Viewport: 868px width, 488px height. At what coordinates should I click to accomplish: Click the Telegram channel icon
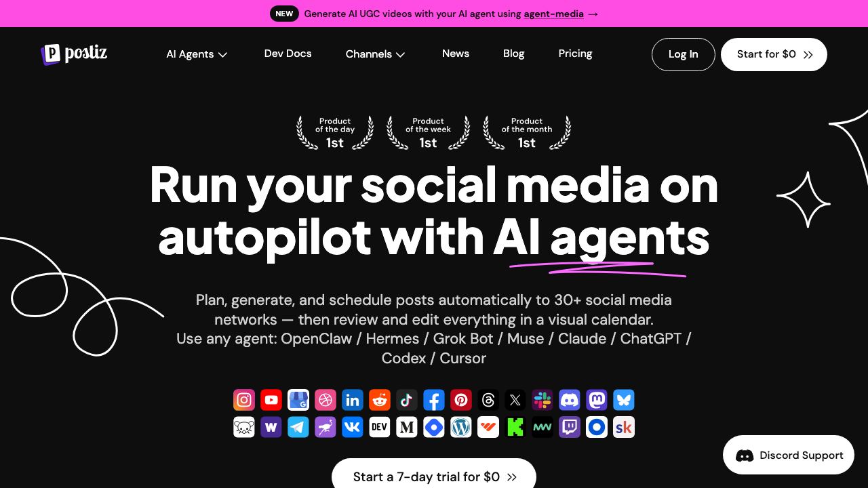pos(298,427)
